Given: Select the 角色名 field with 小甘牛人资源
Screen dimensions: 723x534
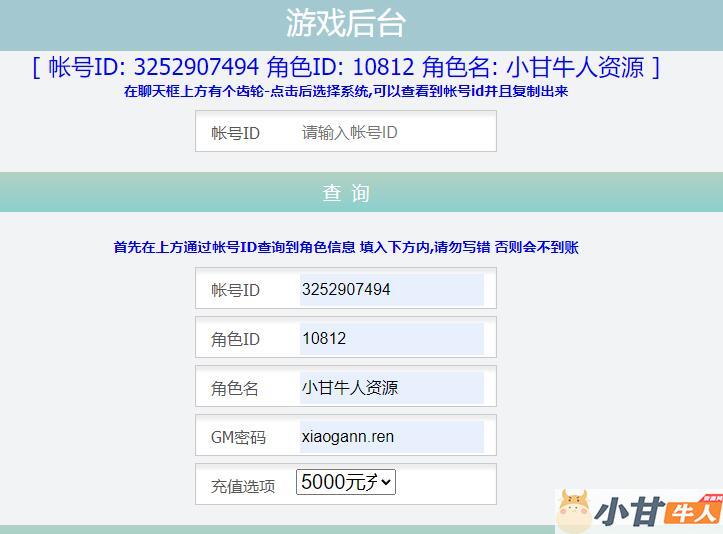Looking at the screenshot, I should tap(391, 388).
